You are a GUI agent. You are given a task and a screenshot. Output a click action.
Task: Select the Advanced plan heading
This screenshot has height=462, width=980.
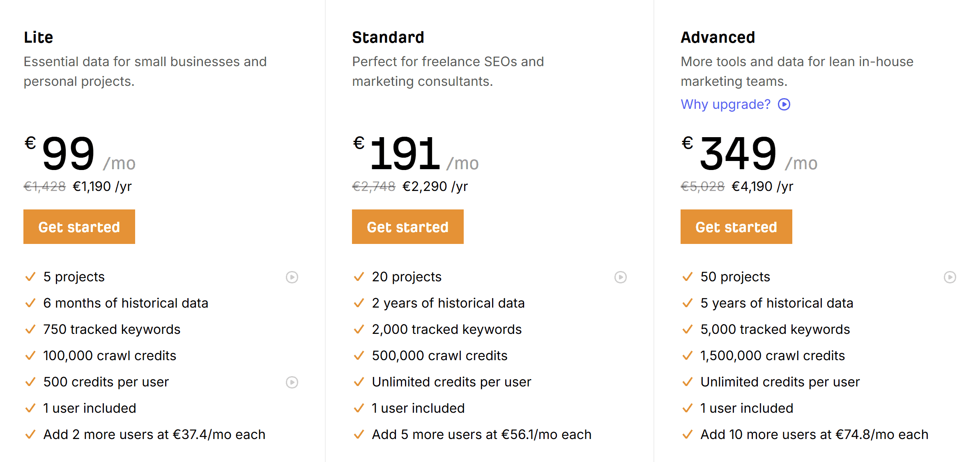click(718, 37)
